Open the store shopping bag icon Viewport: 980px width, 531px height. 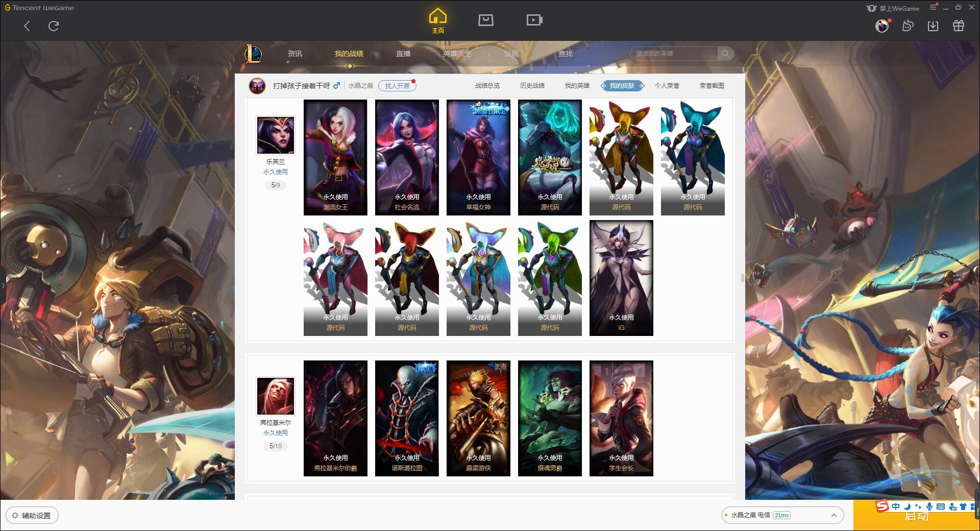tap(486, 20)
